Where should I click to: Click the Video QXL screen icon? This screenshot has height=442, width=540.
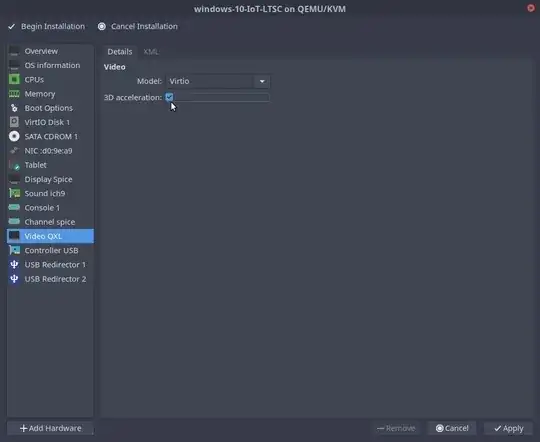[x=14, y=236]
